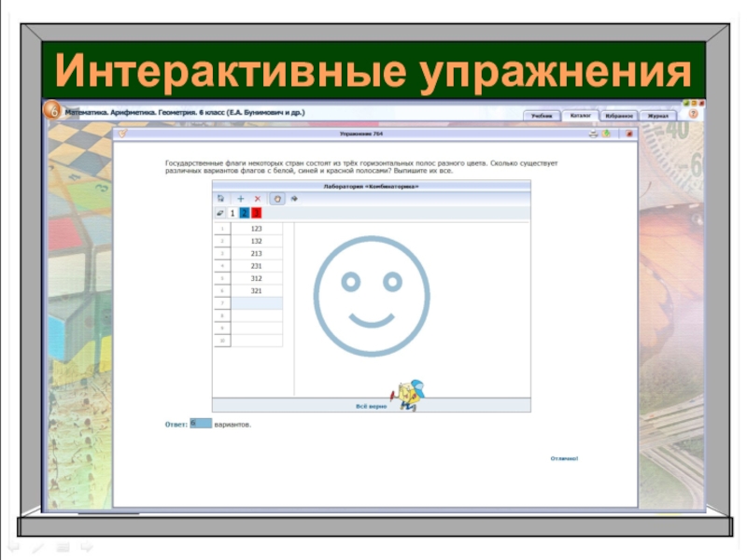Click the orange help question mark icon
Image resolution: width=747 pixels, height=560 pixels.
coord(693,114)
